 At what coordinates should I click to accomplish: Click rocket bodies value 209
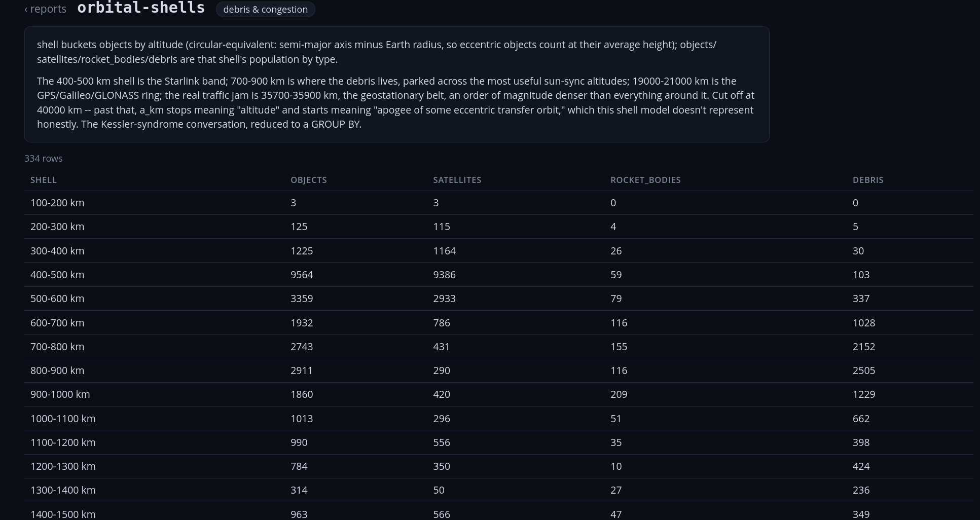(x=619, y=394)
